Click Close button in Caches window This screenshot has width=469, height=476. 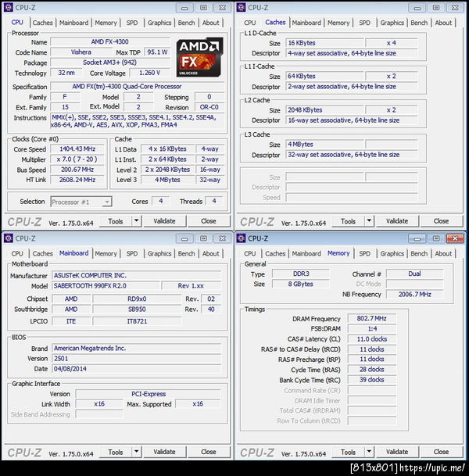coord(442,221)
